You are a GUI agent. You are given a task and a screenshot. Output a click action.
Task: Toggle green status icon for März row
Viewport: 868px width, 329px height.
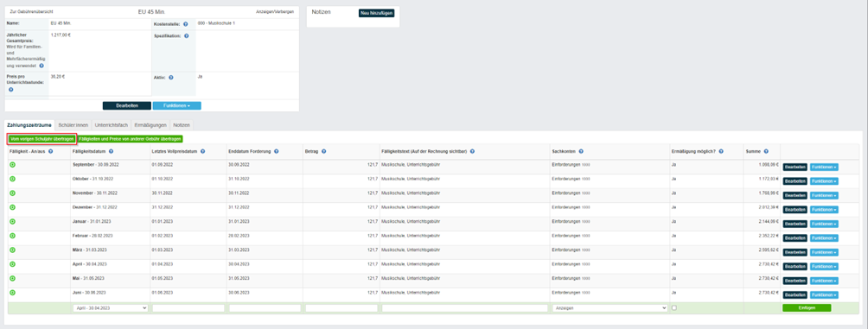pyautogui.click(x=12, y=250)
